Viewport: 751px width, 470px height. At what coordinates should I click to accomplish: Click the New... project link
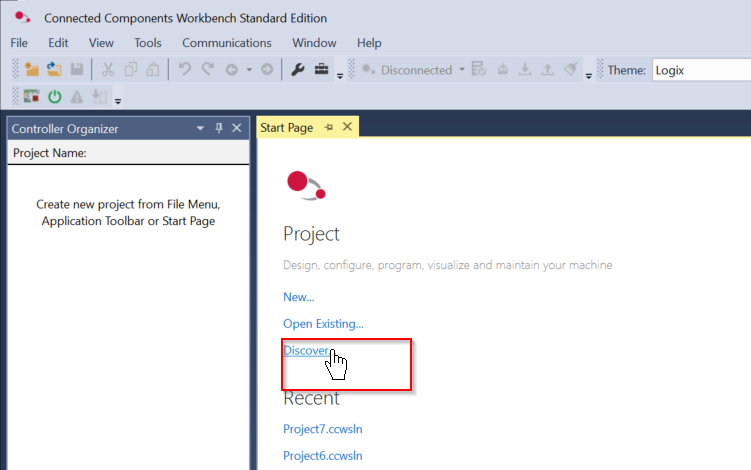pyautogui.click(x=298, y=297)
